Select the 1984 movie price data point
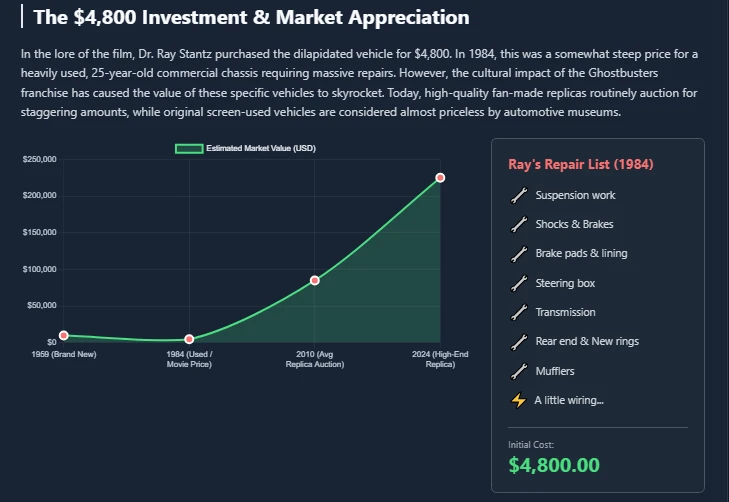This screenshot has width=729, height=502. click(x=189, y=340)
